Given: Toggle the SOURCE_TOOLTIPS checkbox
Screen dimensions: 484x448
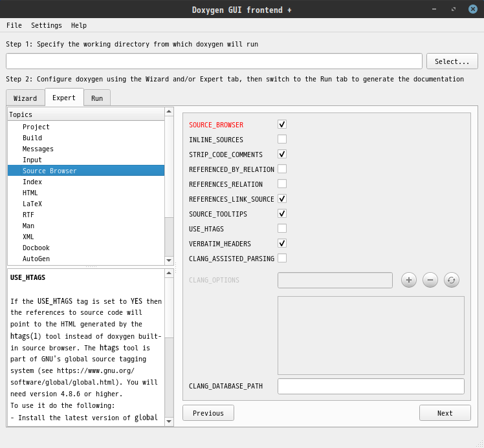Looking at the screenshot, I should pyautogui.click(x=282, y=213).
